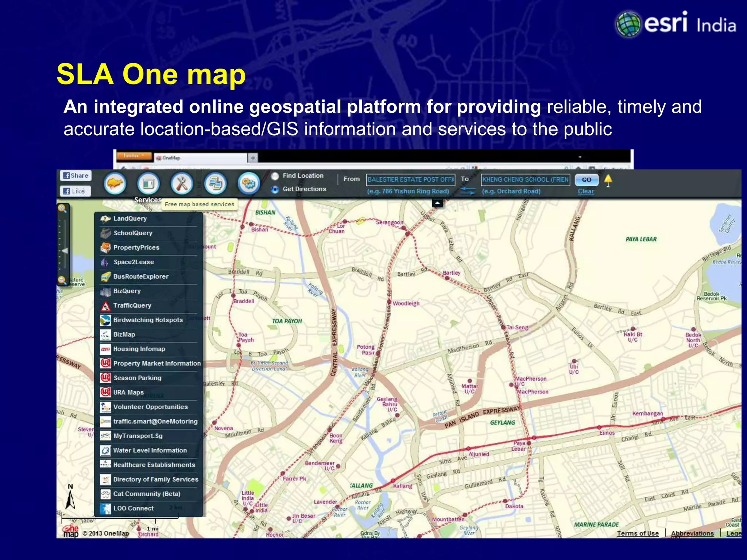Open the Abbreviations link

(x=692, y=533)
